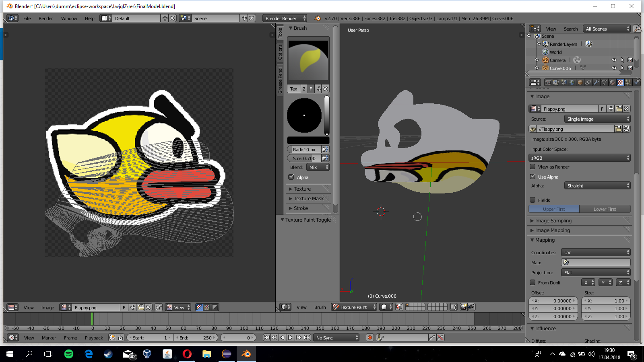Screen dimensions: 644x362
Task: Open the Render Layers properties tab
Action: click(x=556, y=82)
